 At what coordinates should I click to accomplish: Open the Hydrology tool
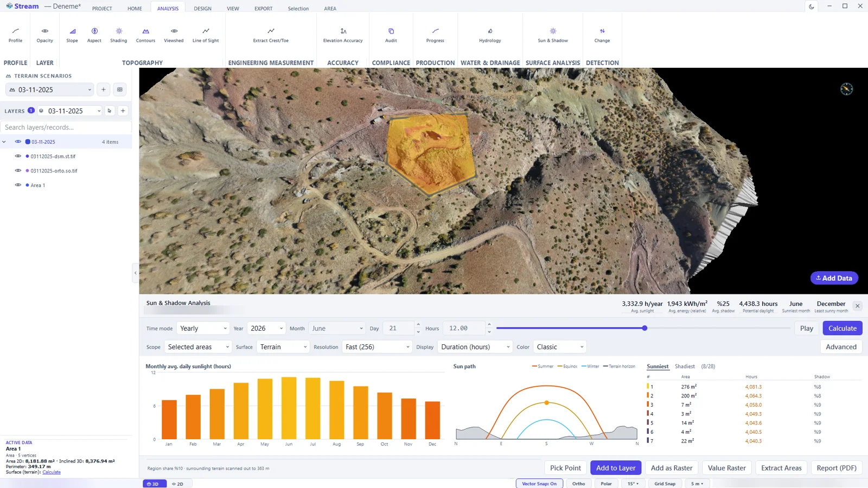(490, 35)
